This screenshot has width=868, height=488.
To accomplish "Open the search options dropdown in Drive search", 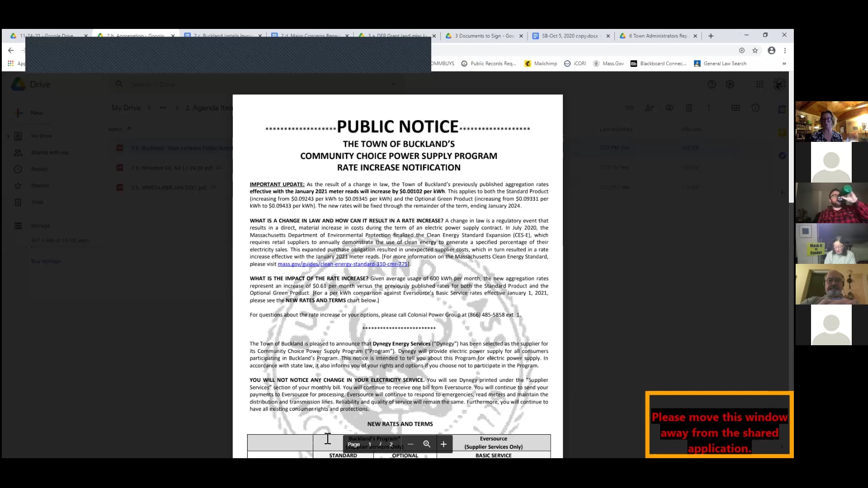I will coord(393,84).
